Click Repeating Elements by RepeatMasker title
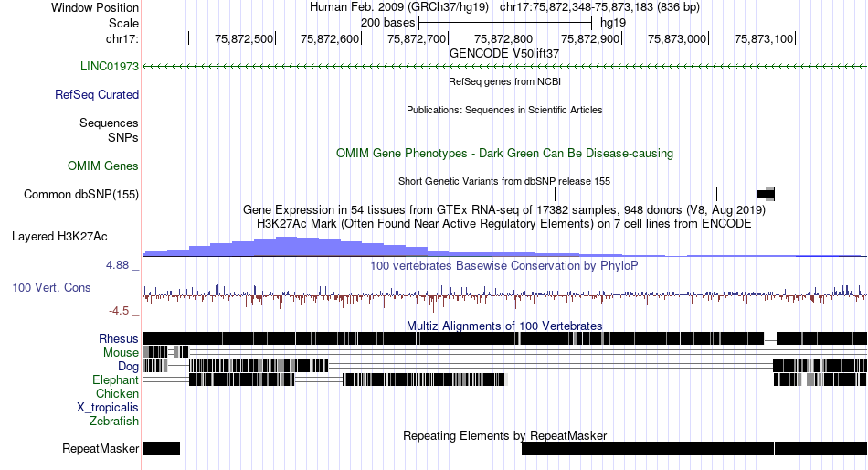The height and width of the screenshot is (470, 868). pyautogui.click(x=504, y=435)
